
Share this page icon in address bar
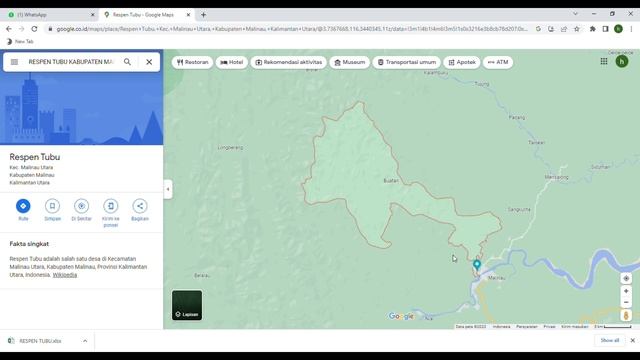pyautogui.click(x=564, y=29)
